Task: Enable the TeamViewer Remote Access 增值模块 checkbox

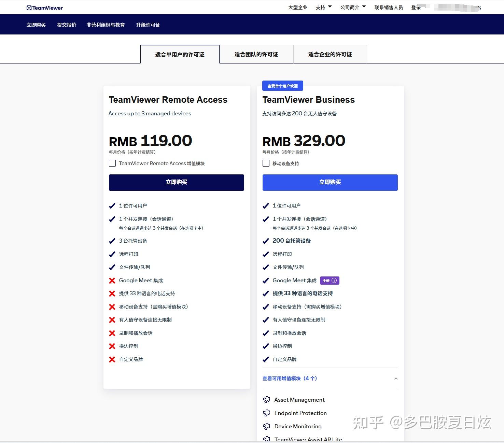Action: [x=112, y=163]
